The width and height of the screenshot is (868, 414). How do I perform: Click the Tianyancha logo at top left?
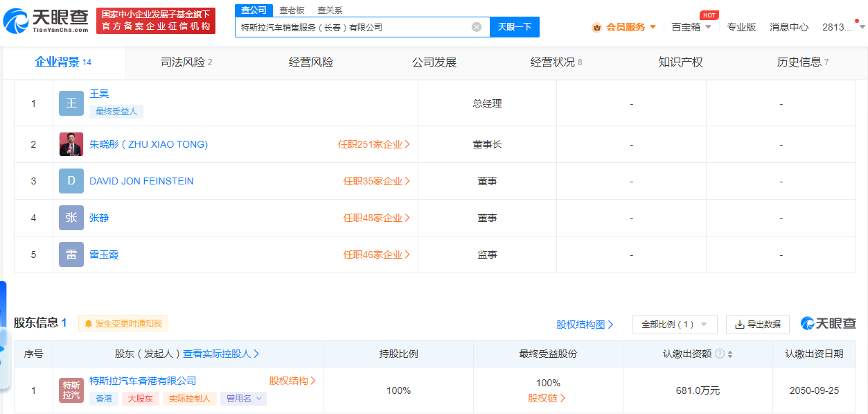tap(46, 21)
